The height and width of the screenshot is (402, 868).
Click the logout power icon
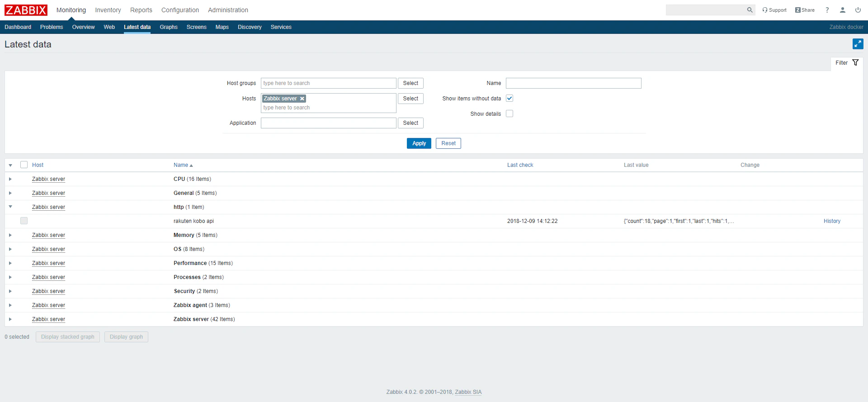[858, 10]
